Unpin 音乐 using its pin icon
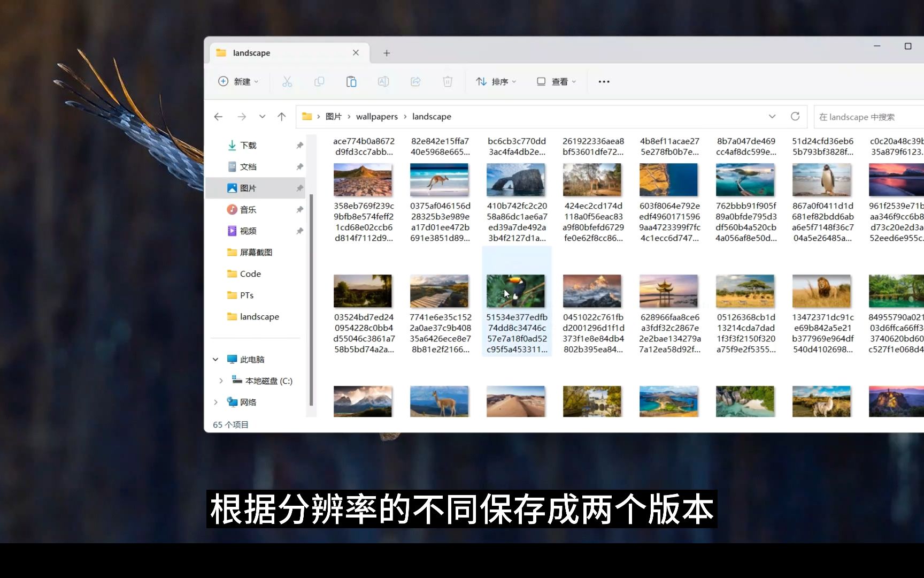The image size is (924, 578). pyautogui.click(x=299, y=209)
